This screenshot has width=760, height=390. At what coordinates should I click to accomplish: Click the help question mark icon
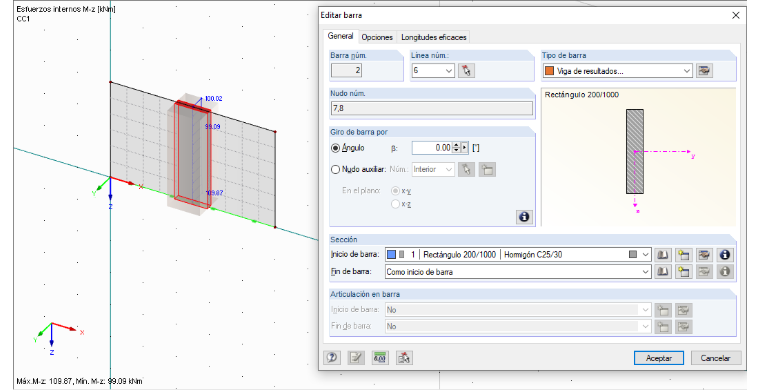(x=332, y=358)
